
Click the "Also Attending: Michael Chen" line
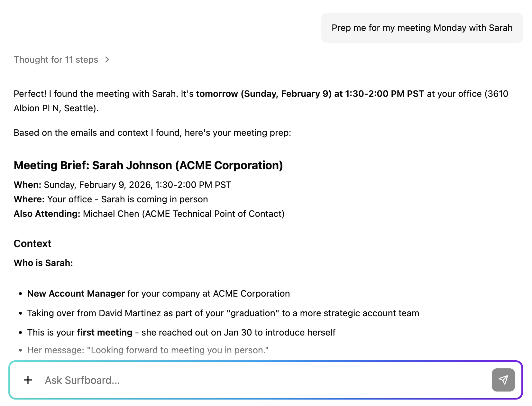pos(149,214)
